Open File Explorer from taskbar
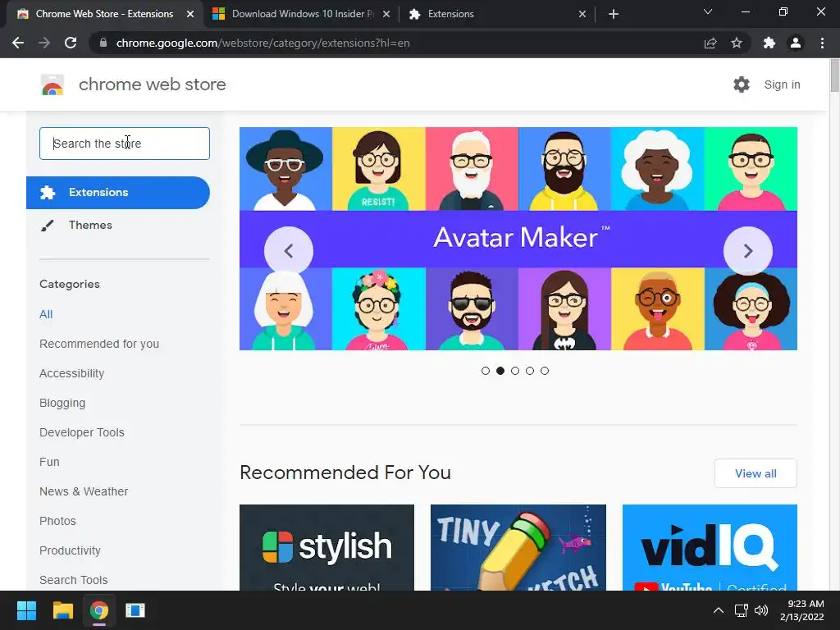Screen dimensions: 840x630 [x=62, y=610]
